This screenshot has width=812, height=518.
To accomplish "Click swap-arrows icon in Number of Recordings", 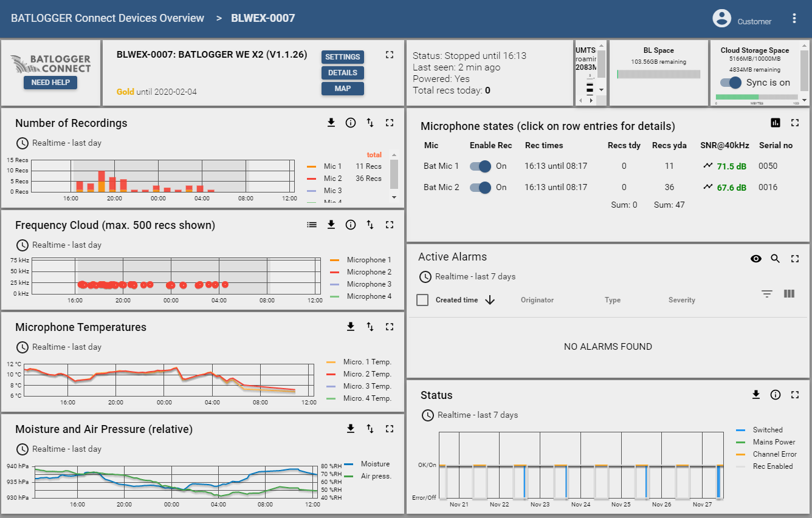I will pyautogui.click(x=370, y=123).
